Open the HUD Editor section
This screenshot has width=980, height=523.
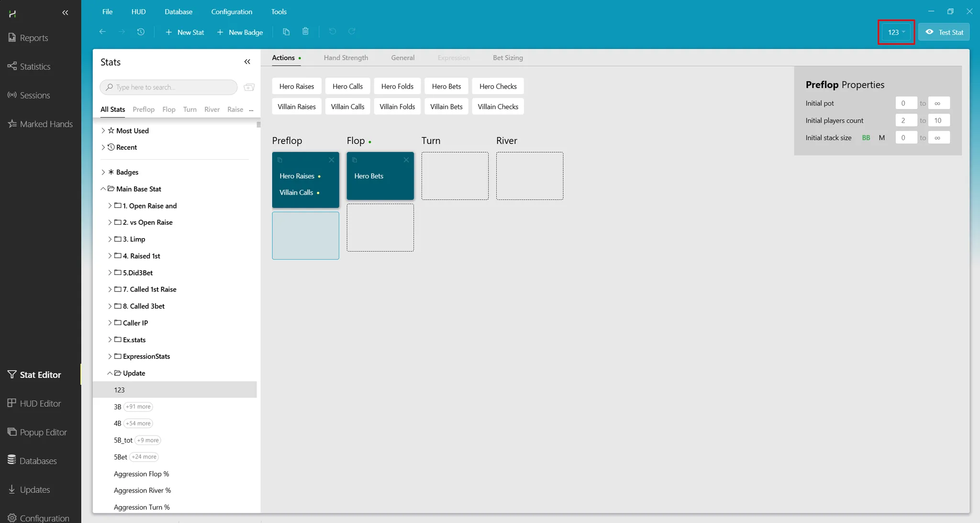[x=40, y=403]
